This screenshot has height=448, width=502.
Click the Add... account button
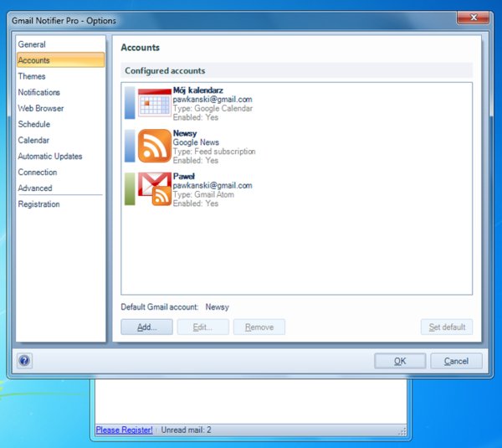[x=147, y=327]
